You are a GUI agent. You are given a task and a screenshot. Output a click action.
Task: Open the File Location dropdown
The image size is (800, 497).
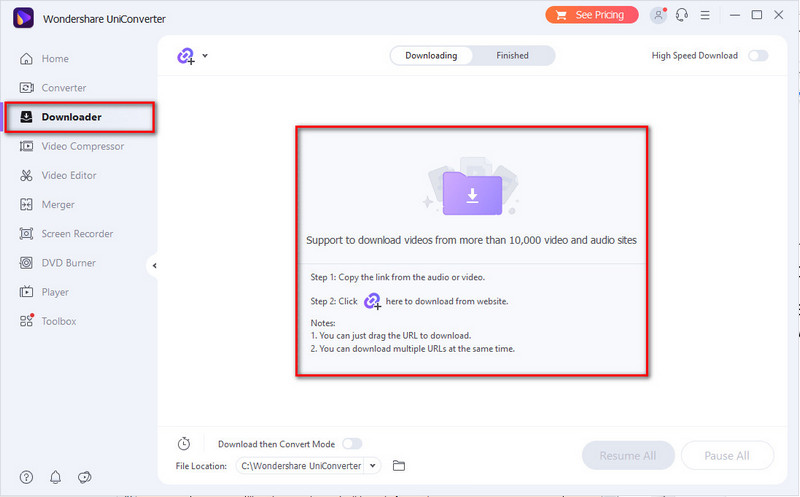click(373, 465)
